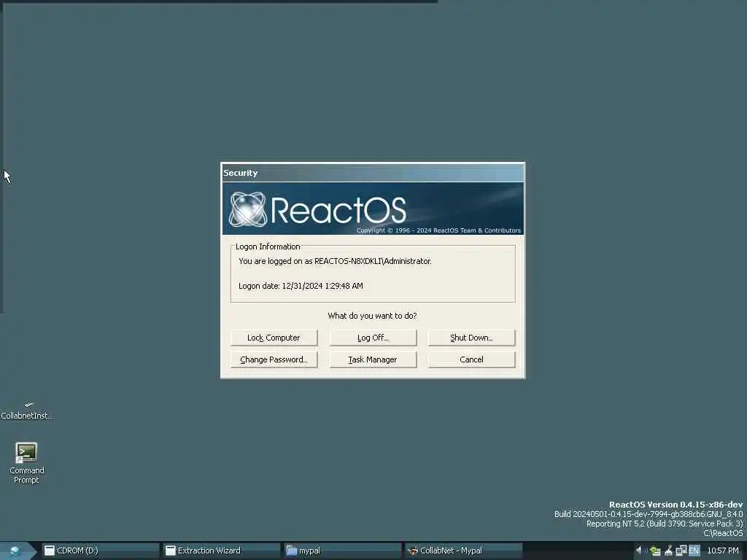Launch Task Manager from Security dialog

(x=373, y=359)
